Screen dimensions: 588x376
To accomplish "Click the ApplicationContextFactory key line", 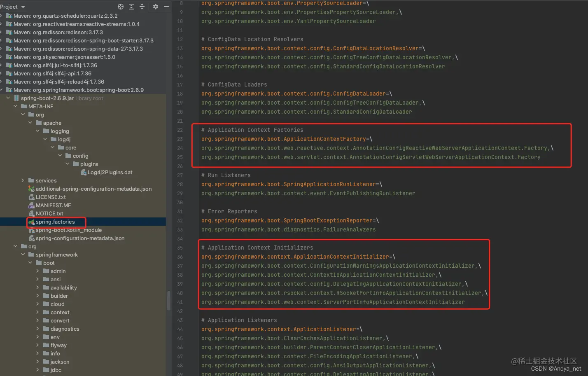I will (x=287, y=139).
